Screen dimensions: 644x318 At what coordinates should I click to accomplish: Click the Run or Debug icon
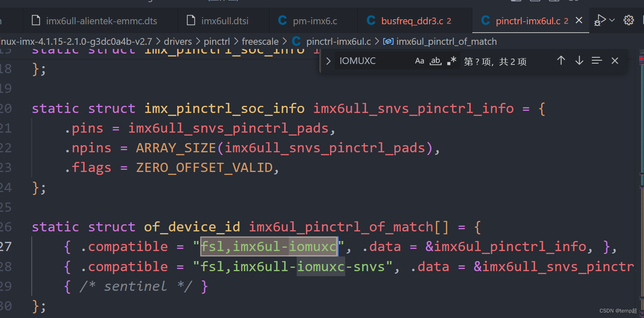(x=600, y=20)
